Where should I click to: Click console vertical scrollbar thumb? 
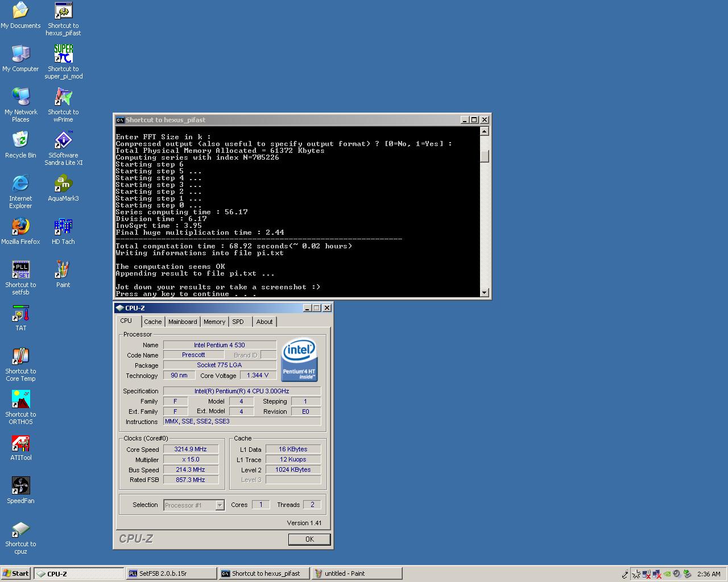[485, 156]
